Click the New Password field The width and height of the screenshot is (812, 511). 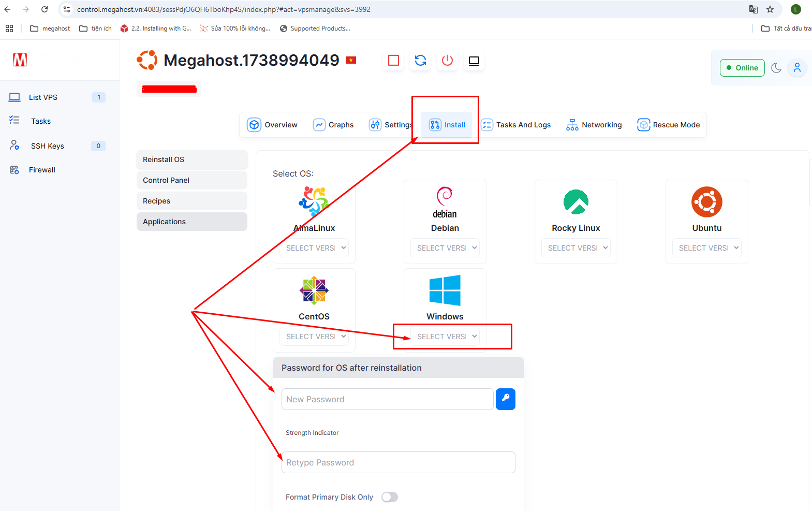(x=387, y=399)
